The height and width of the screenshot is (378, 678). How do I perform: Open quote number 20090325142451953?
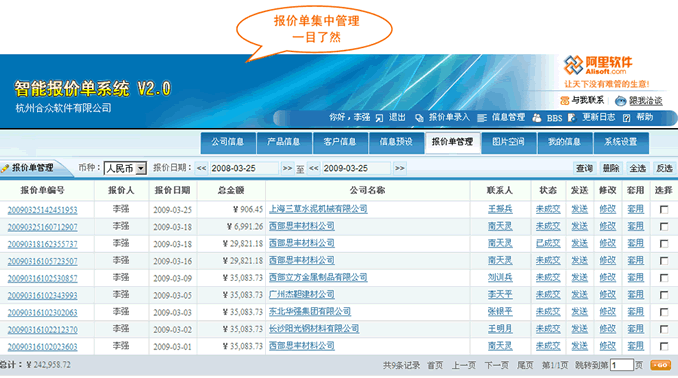[x=42, y=210]
